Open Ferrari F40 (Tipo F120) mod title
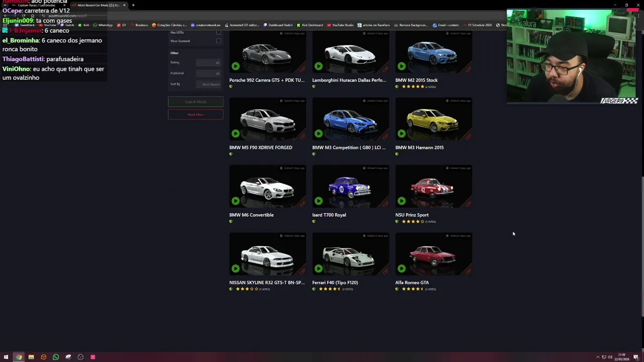The height and width of the screenshot is (362, 644). coord(335,283)
